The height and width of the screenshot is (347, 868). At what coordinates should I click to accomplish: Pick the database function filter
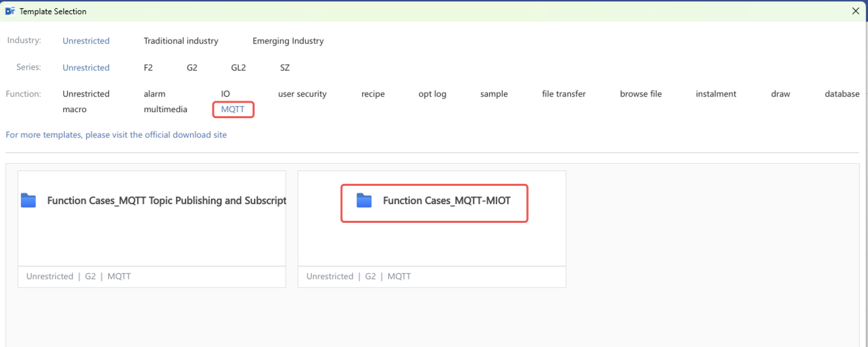click(842, 94)
